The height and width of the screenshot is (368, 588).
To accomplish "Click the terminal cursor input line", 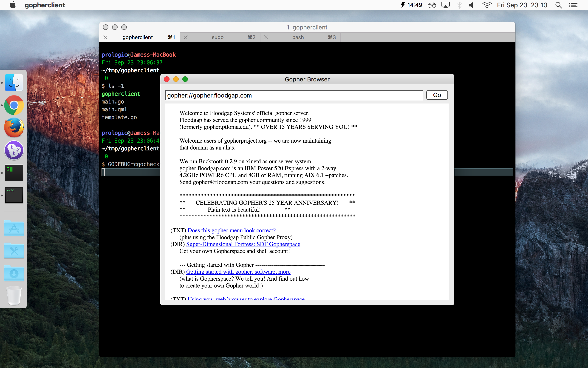I will click(131, 172).
